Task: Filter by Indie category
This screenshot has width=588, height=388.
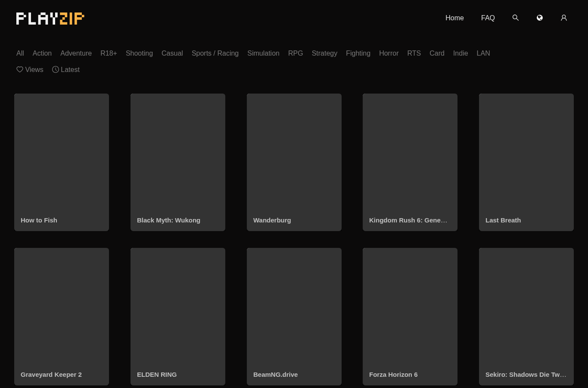Action: [x=460, y=53]
